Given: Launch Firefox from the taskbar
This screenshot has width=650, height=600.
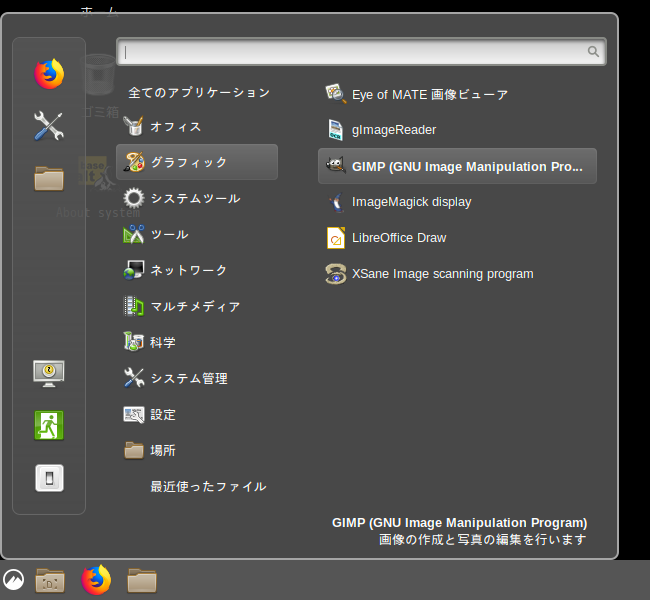Looking at the screenshot, I should [96, 580].
